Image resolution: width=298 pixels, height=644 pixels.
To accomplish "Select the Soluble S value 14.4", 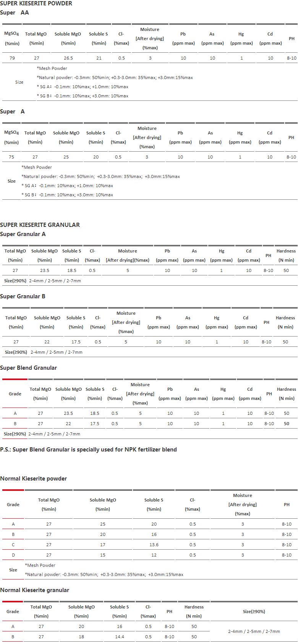I will (x=120, y=637).
